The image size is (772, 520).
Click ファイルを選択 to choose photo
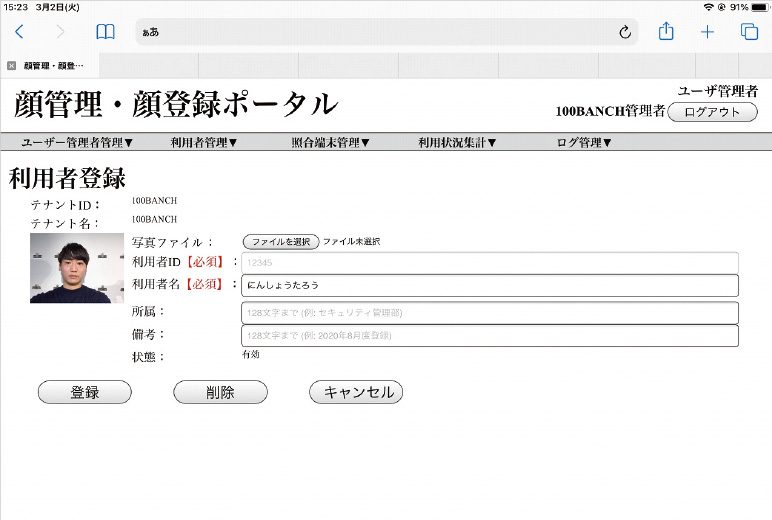[281, 242]
